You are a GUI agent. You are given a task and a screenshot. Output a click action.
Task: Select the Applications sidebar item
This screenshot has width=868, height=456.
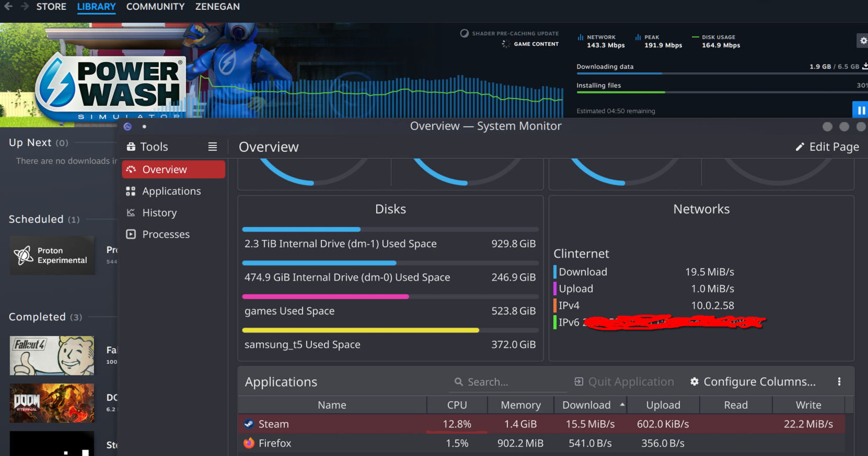(x=171, y=191)
